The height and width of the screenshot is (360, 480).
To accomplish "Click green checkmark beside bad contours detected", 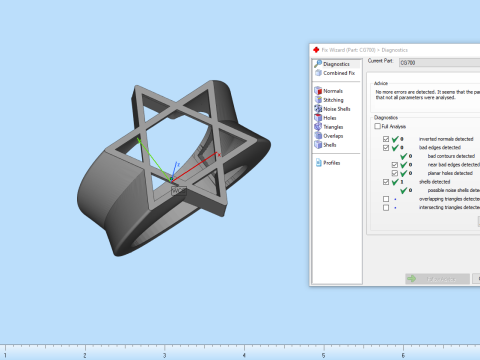I will (x=404, y=156).
